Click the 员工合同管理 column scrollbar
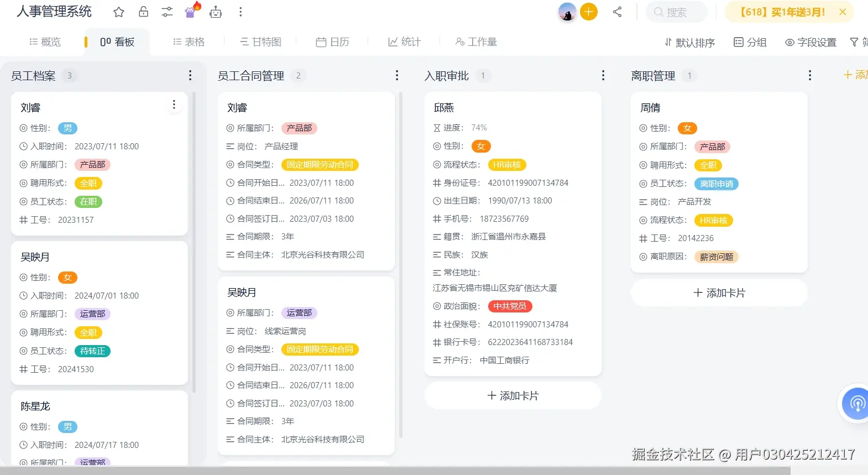Viewport: 868px width, 475px height. 401,264
